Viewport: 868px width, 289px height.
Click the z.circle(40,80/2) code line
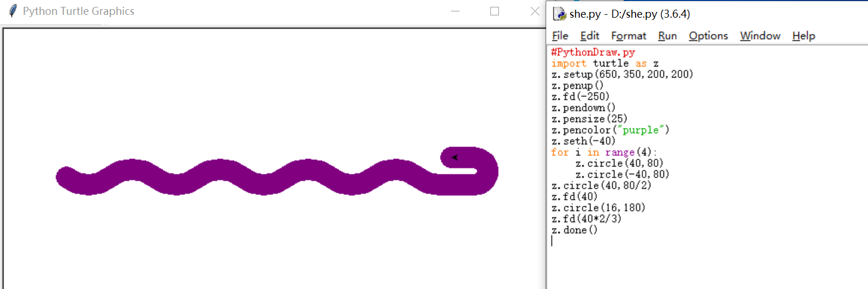pyautogui.click(x=601, y=186)
